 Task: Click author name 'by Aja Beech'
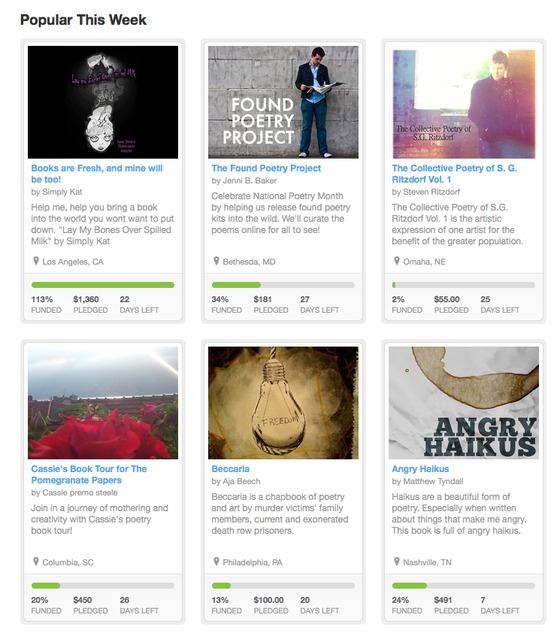pyautogui.click(x=236, y=481)
